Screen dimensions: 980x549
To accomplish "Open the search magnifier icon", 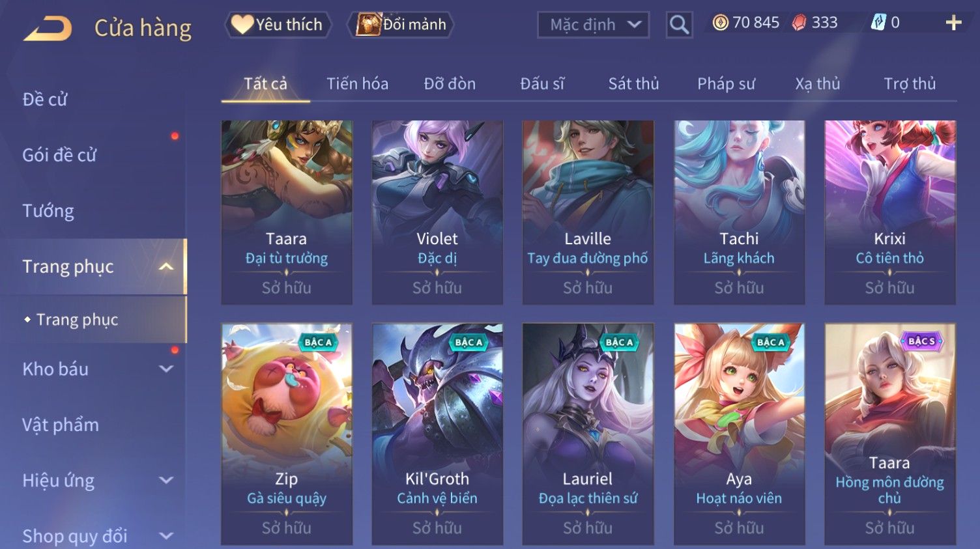I will (x=679, y=25).
